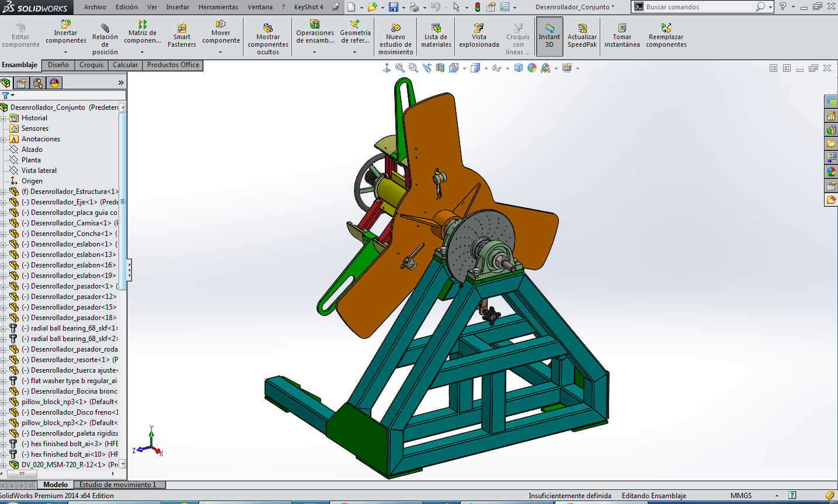
Task: Open DisplayManager color tab icon
Action: click(54, 83)
